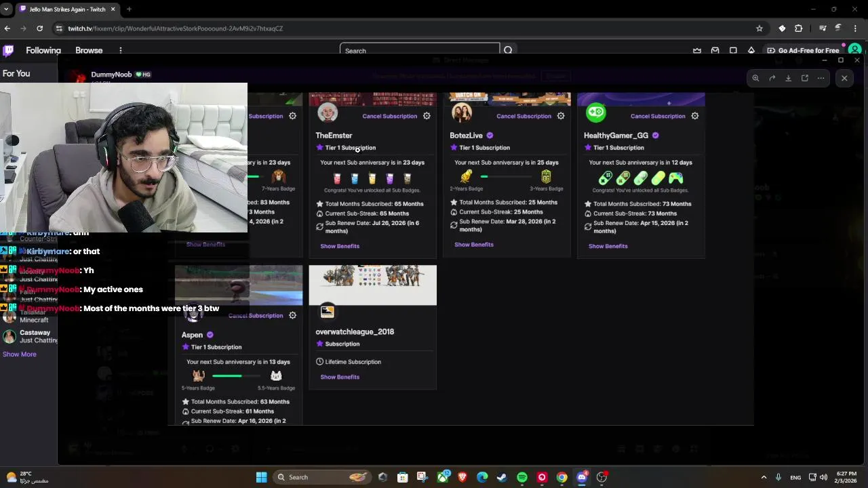Open the Twitch more options menu
Screen dimensions: 868x488
pyautogui.click(x=121, y=50)
